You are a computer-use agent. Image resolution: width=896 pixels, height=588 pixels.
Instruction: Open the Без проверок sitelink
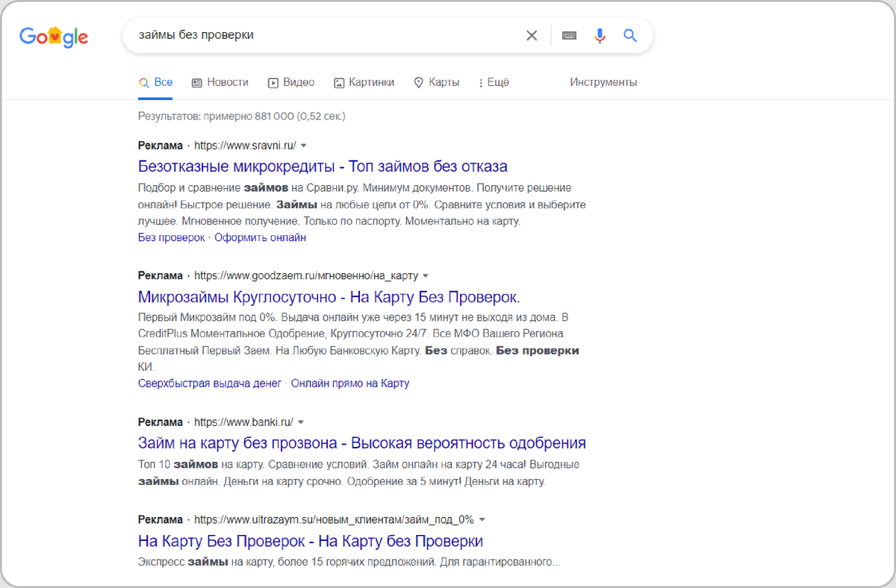(169, 237)
